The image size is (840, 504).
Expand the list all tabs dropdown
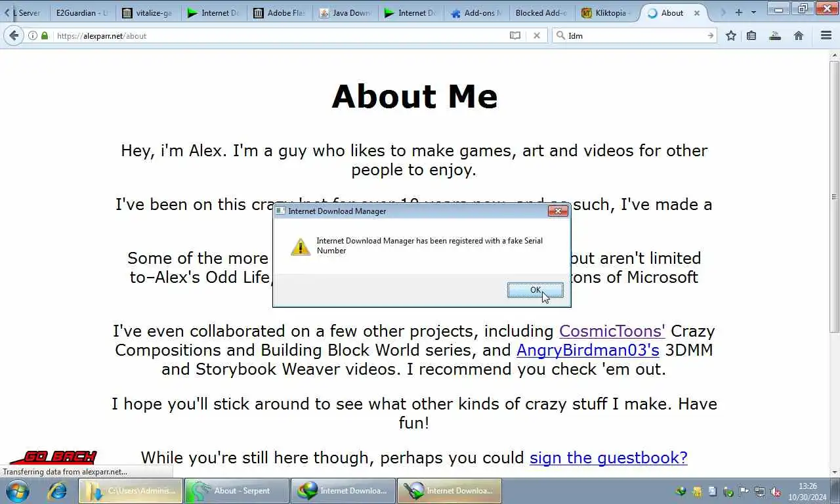[x=753, y=12]
